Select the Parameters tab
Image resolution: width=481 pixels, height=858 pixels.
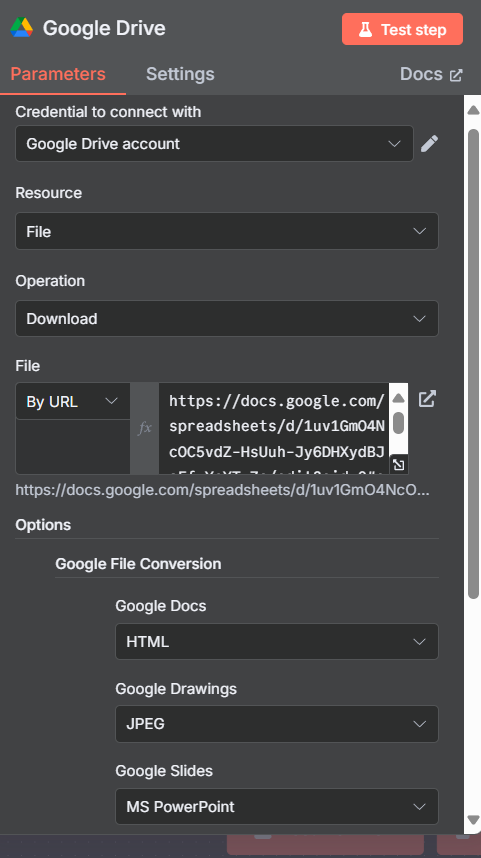pyautogui.click(x=58, y=74)
